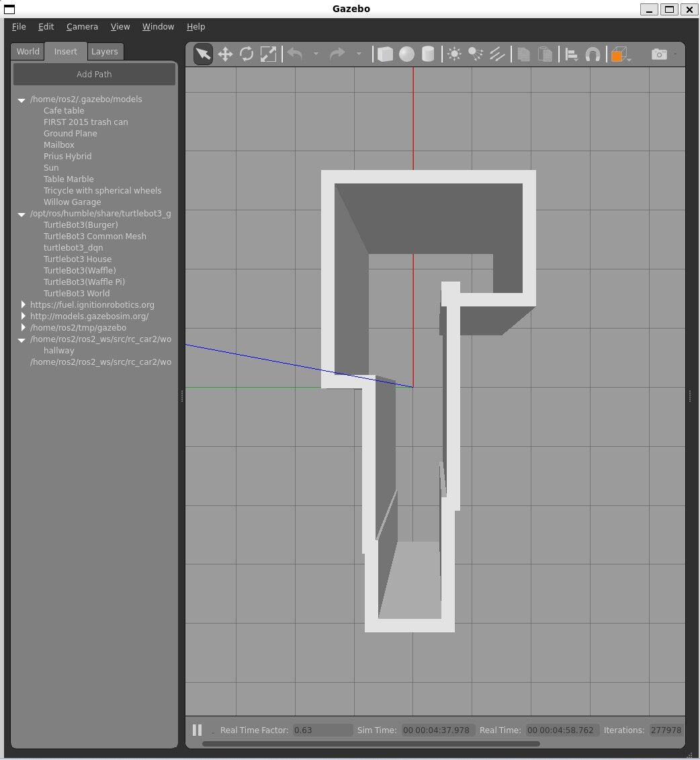700x760 pixels.
Task: Select Tricycle with spherical wheels model
Action: tap(102, 190)
